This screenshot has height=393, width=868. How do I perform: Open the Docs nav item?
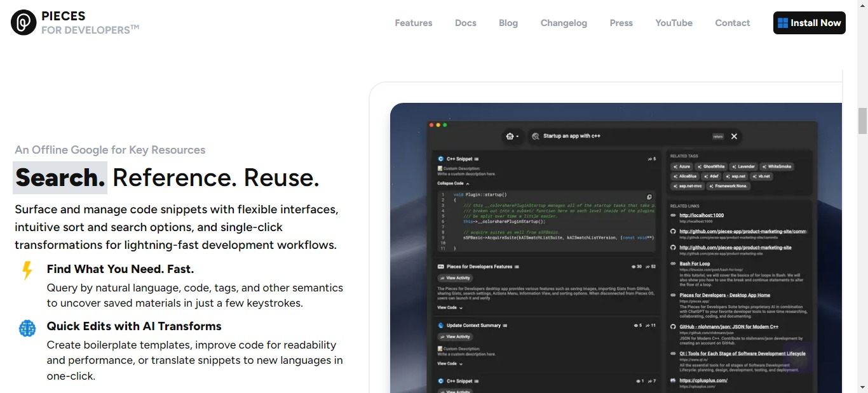pos(466,23)
